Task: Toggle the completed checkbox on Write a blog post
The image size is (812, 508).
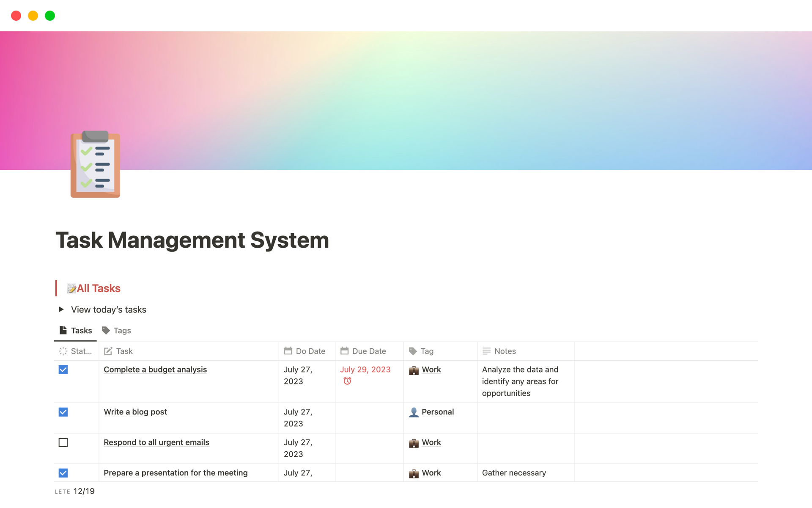Action: tap(63, 411)
